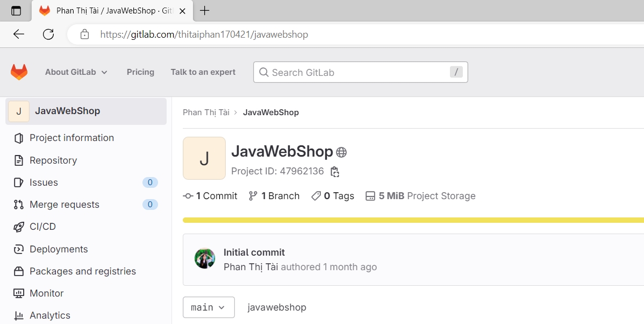Click the Analytics chart icon
The width and height of the screenshot is (644, 324).
pos(18,315)
